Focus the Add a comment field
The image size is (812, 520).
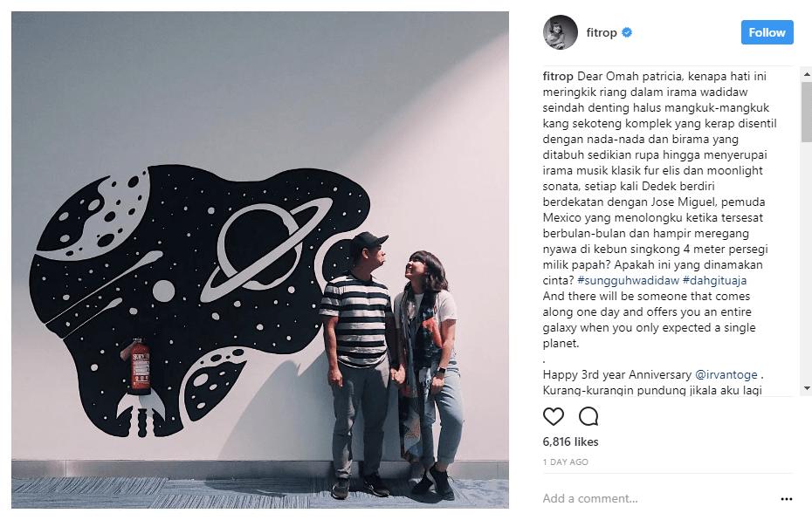point(657,499)
